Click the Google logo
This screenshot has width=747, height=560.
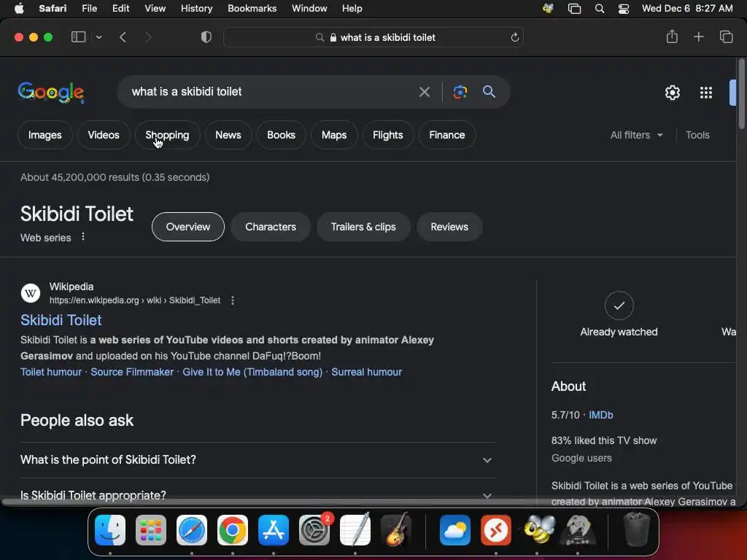pyautogui.click(x=51, y=92)
